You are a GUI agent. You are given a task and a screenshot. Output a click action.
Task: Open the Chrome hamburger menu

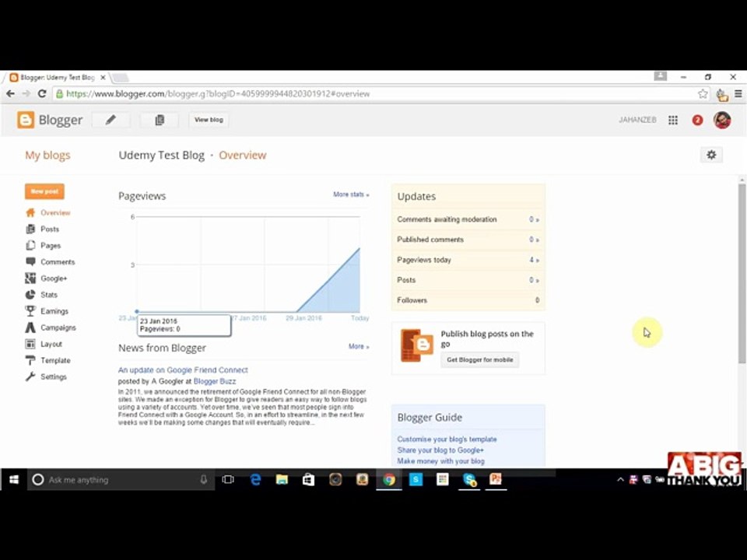738,94
